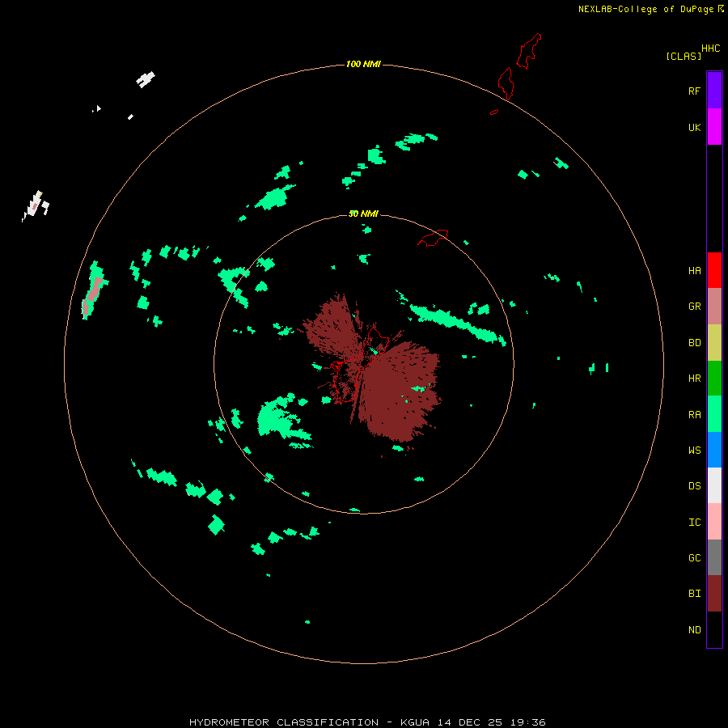Click the 'HR' legend label
The image size is (728, 728).
point(694,379)
